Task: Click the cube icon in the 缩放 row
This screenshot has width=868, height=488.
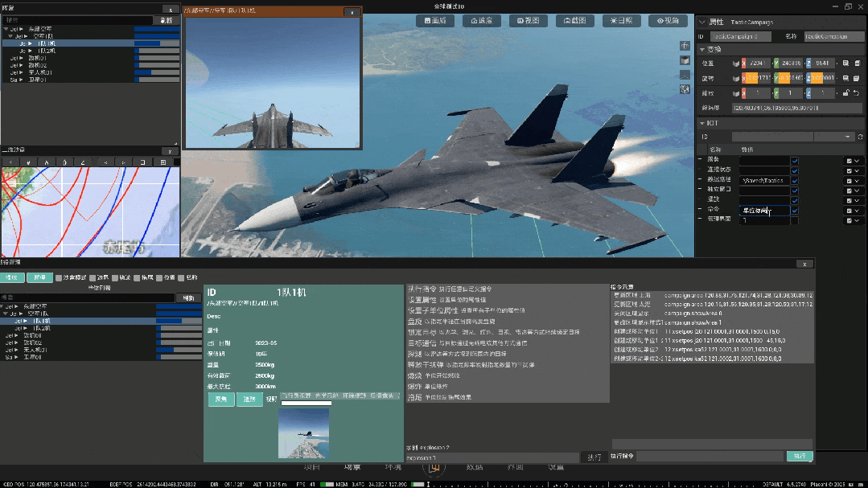Action: click(x=736, y=93)
